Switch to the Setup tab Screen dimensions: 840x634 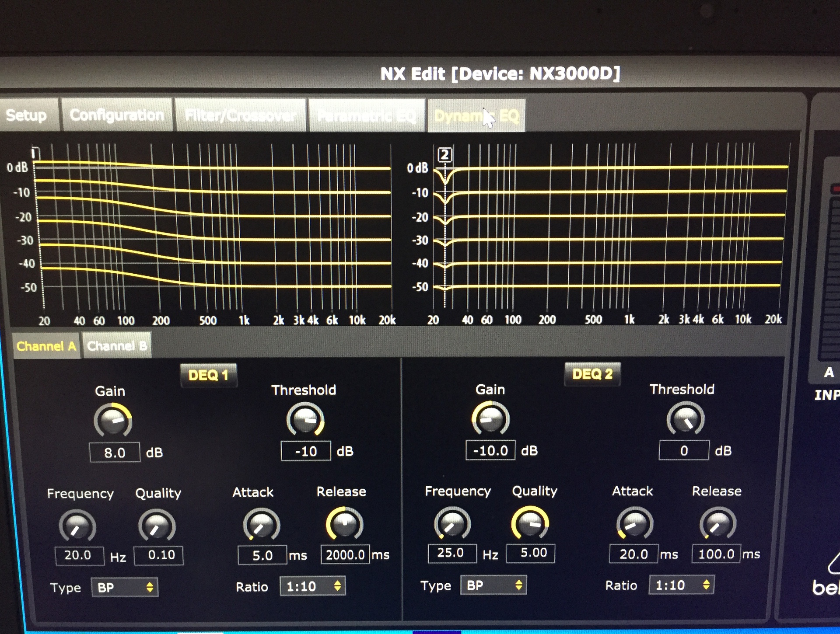pyautogui.click(x=29, y=115)
